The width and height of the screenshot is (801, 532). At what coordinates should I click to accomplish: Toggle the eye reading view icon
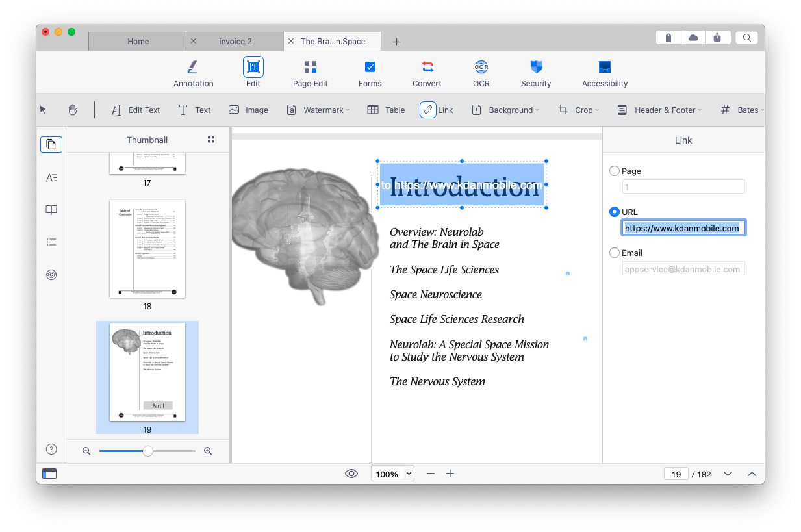351,474
